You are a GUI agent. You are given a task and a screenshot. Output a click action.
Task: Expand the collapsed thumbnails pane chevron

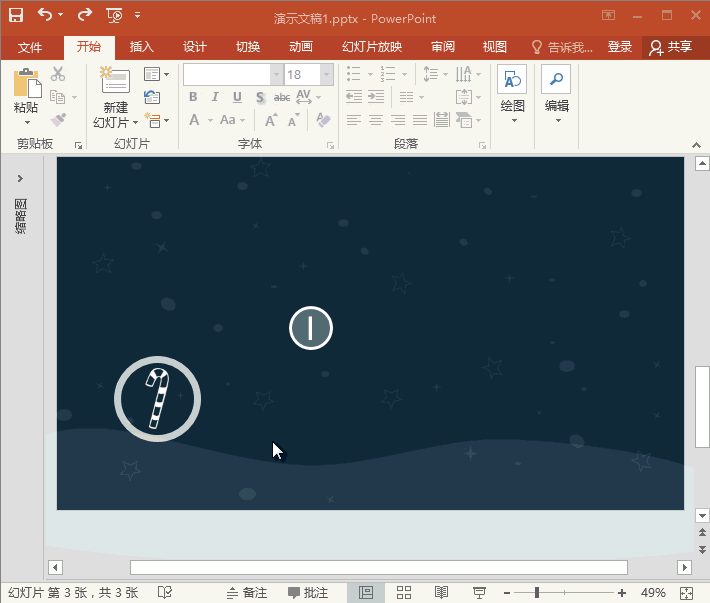20,178
